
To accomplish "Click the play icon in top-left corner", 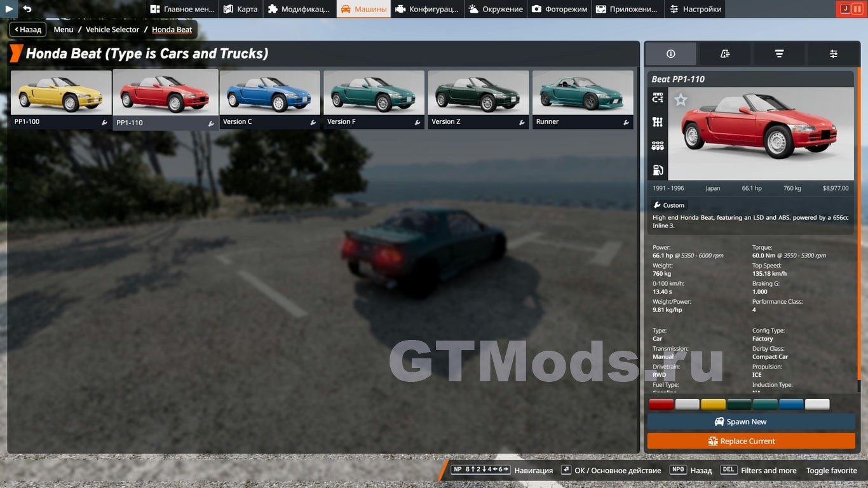I will 9,9.
